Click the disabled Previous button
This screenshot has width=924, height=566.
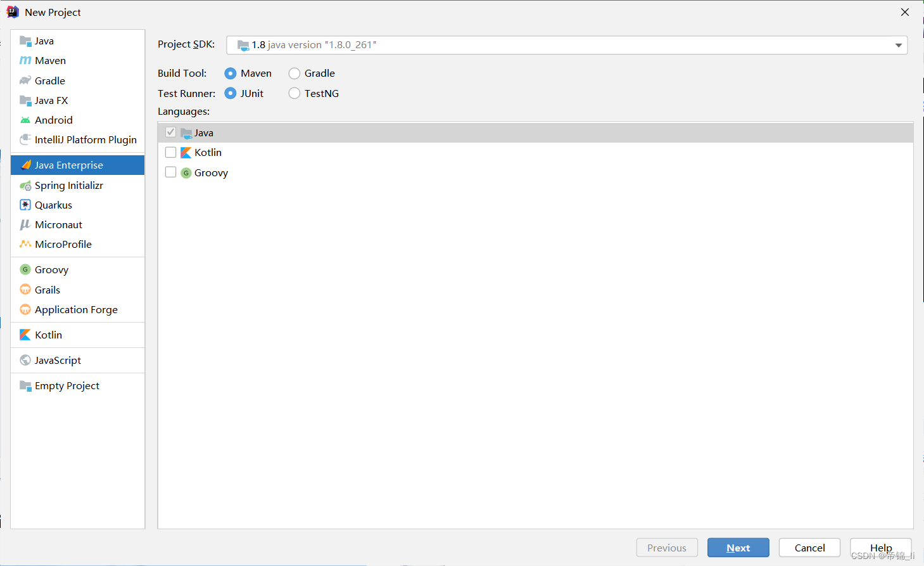667,548
